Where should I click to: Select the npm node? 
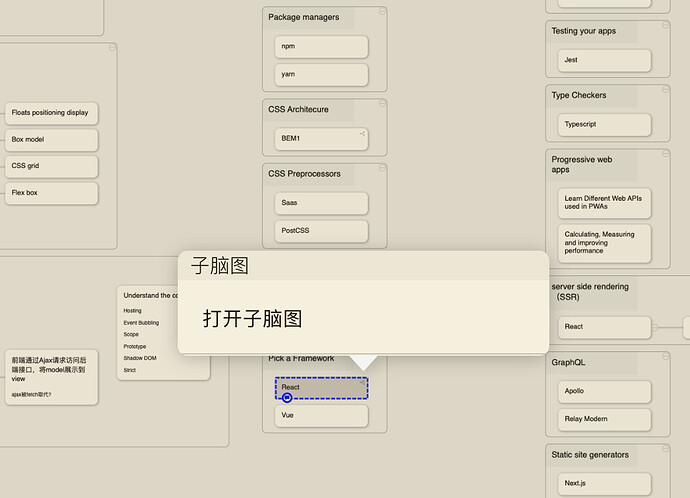coord(321,47)
